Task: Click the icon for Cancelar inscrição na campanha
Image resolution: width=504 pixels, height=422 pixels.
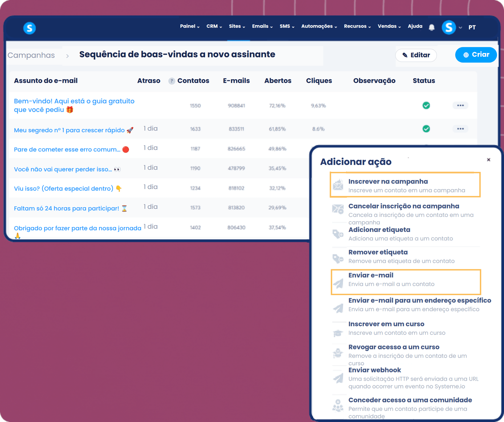Action: pyautogui.click(x=338, y=209)
